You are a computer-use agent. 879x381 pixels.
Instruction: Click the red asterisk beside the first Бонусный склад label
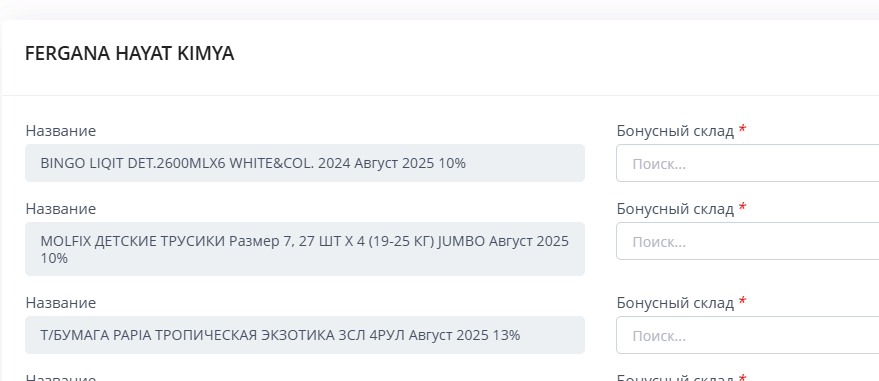(x=742, y=129)
